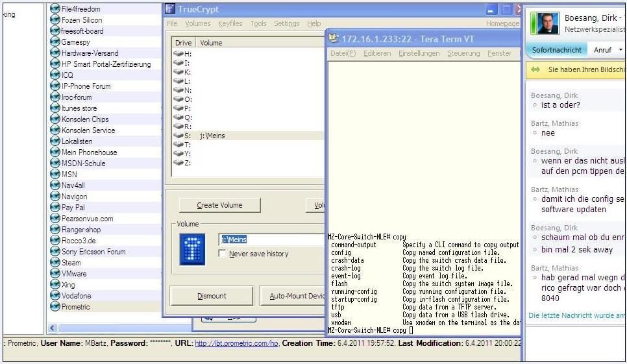Select the Pearsonvue.com entry
The width and height of the screenshot is (627, 364).
pyautogui.click(x=87, y=219)
